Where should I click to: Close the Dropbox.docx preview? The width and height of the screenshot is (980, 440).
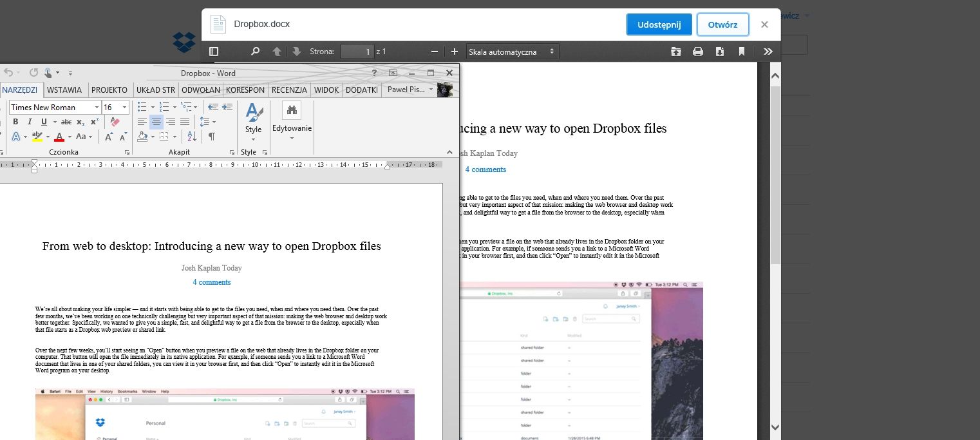click(764, 24)
